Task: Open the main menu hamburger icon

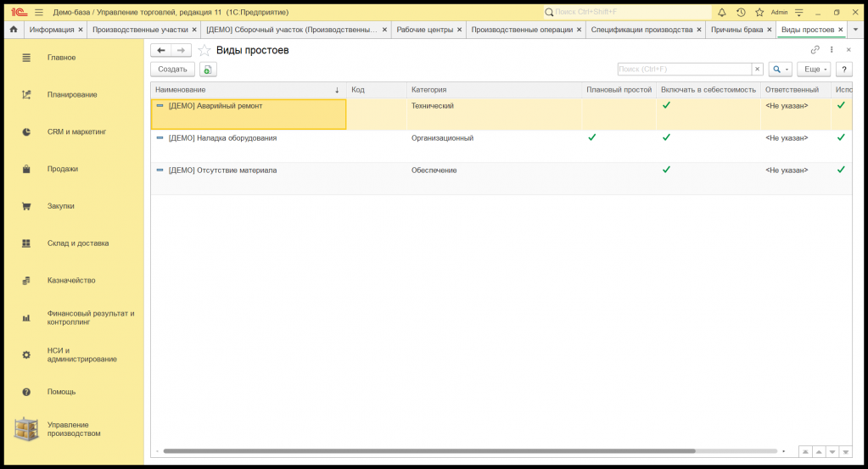Action: click(x=39, y=12)
